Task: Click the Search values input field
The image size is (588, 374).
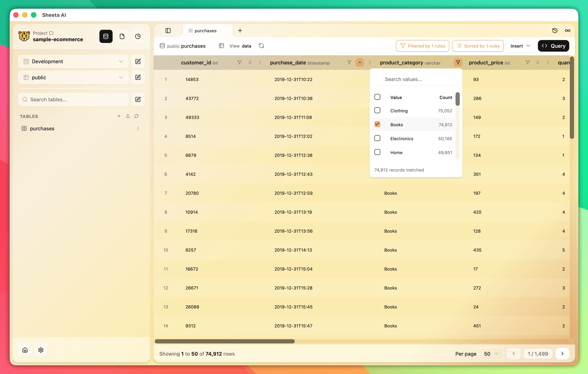Action: (416, 79)
